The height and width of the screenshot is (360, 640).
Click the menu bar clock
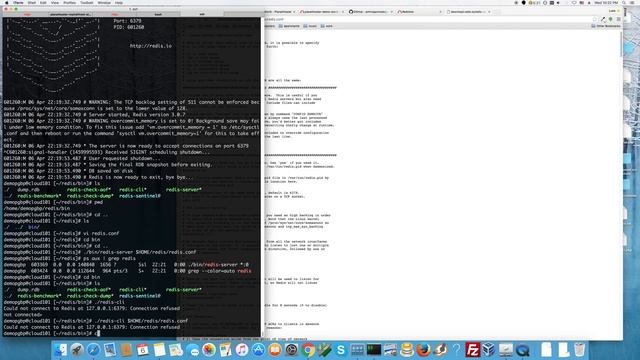coord(606,2)
